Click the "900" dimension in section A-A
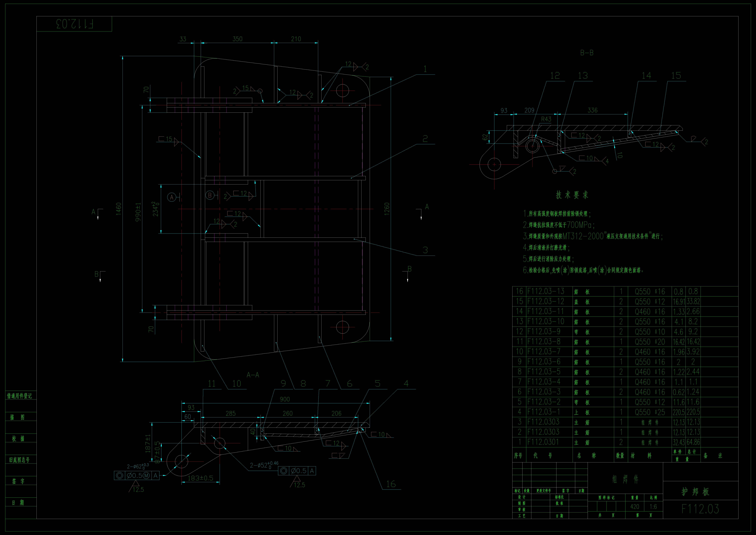This screenshot has height=535, width=756. pos(285,399)
